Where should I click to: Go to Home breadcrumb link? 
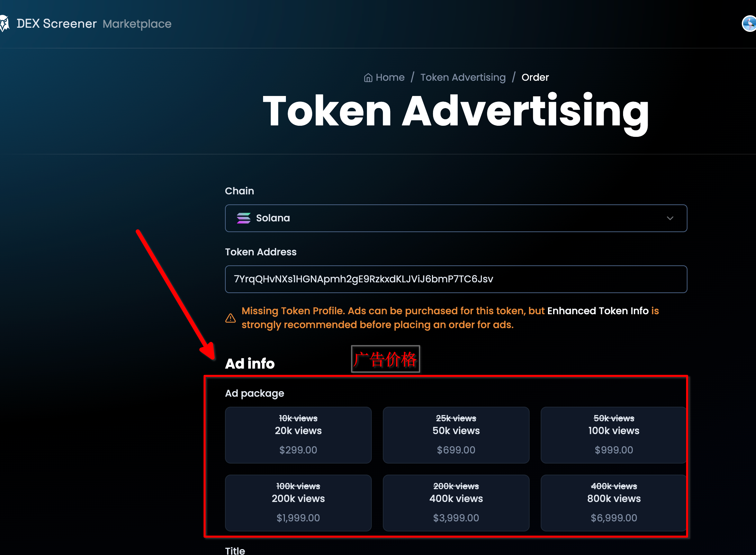(390, 77)
